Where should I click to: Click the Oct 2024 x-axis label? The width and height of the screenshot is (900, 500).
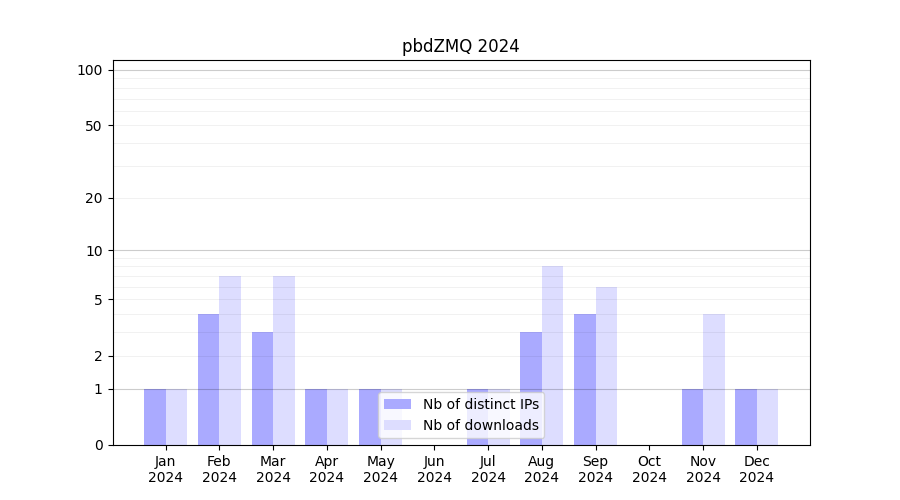point(649,469)
